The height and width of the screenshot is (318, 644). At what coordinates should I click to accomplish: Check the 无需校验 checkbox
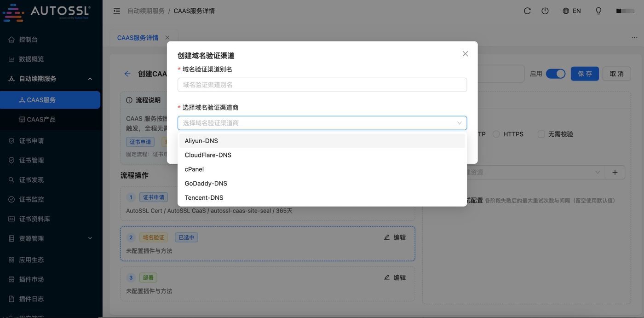pyautogui.click(x=541, y=134)
